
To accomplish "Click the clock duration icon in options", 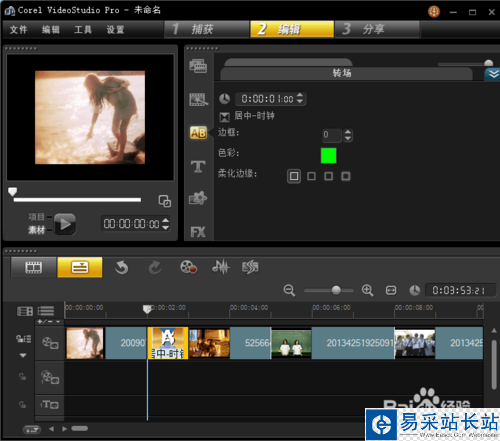I will [x=225, y=99].
